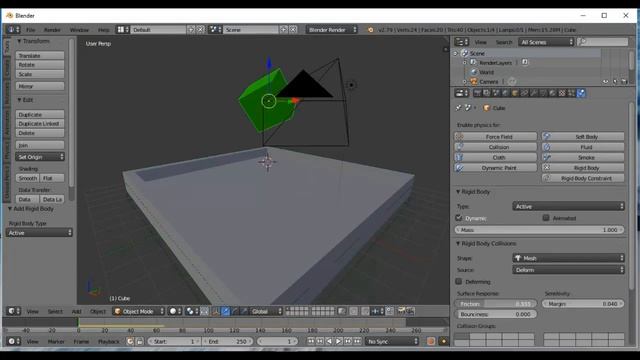Toggle Camera renderability icon in outliner
The image size is (640, 360).
pyautogui.click(x=624, y=82)
